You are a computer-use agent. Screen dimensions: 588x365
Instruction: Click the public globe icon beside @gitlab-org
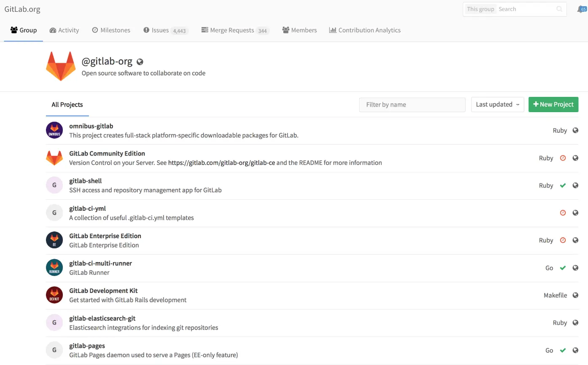140,62
